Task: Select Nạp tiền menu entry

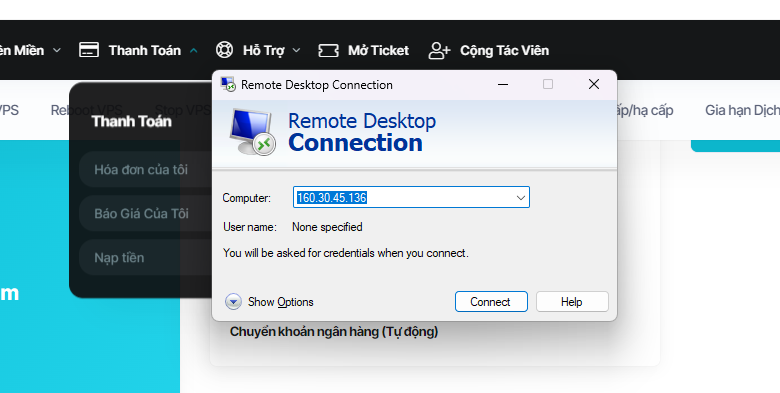Action: [146, 258]
